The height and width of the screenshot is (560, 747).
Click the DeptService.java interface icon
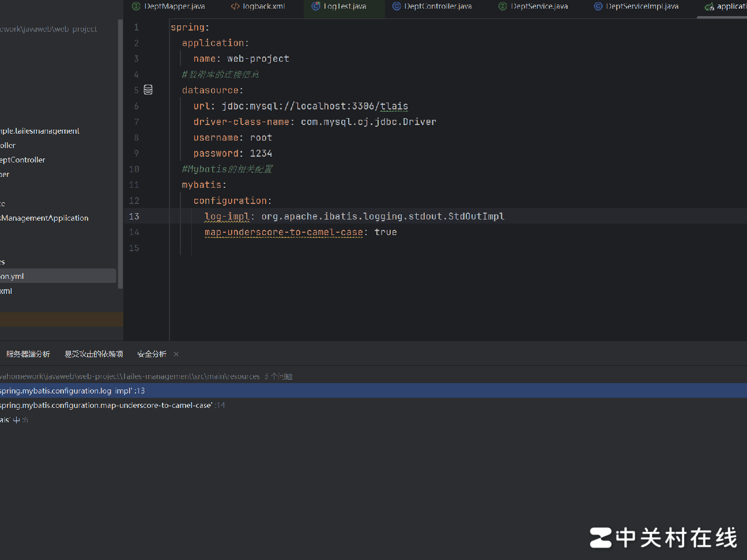[503, 6]
